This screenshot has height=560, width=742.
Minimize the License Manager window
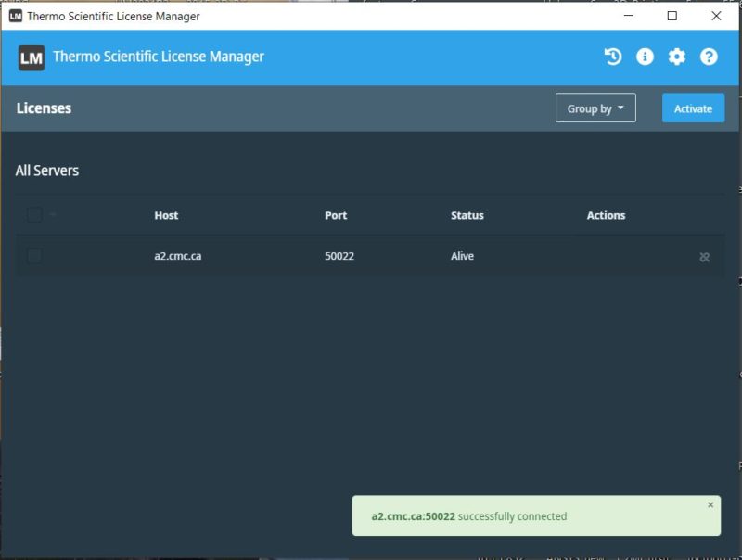629,16
